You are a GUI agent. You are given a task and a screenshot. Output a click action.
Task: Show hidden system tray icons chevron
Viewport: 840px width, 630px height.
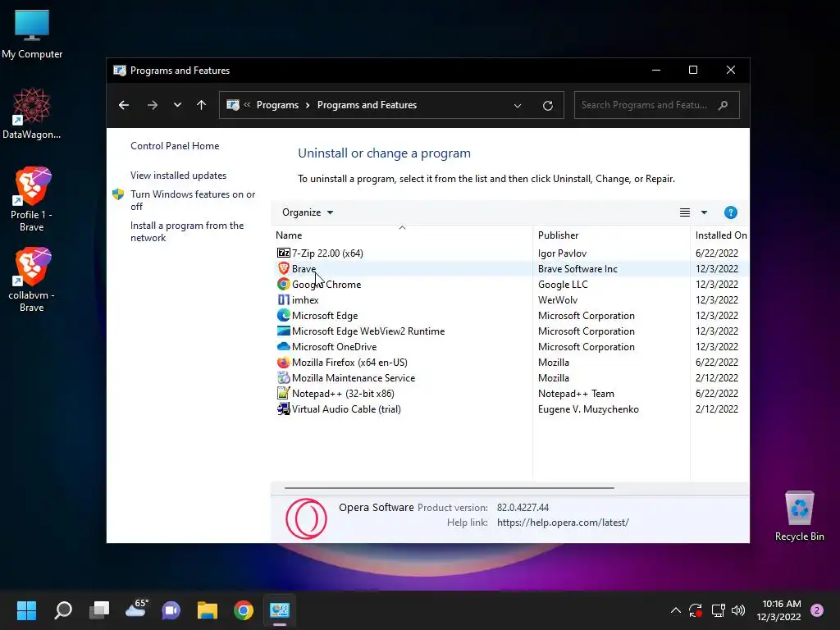[x=676, y=610]
